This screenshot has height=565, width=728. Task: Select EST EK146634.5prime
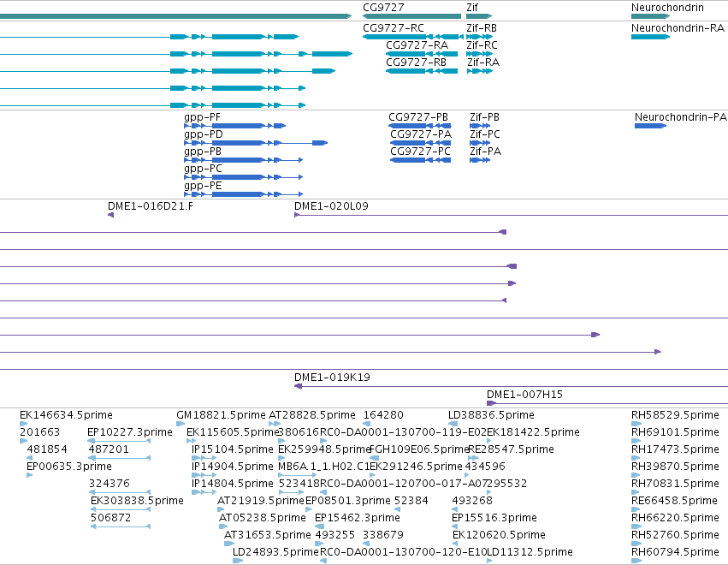[66, 415]
